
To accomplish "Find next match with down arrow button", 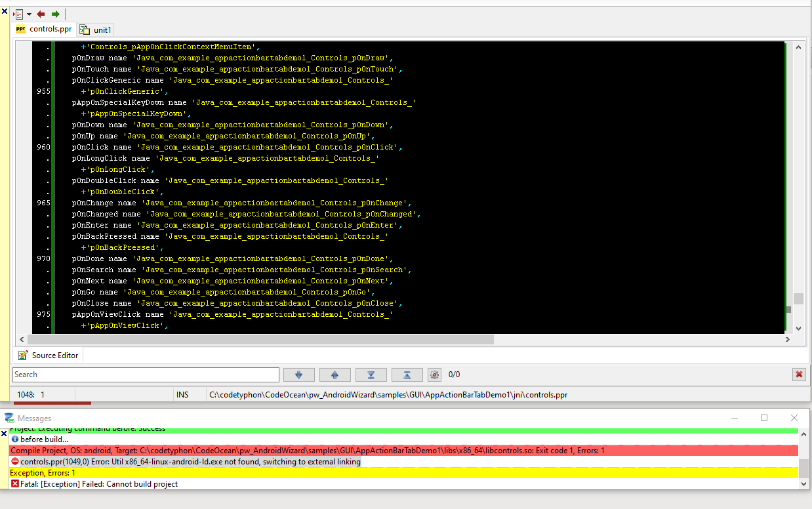I will 299,375.
